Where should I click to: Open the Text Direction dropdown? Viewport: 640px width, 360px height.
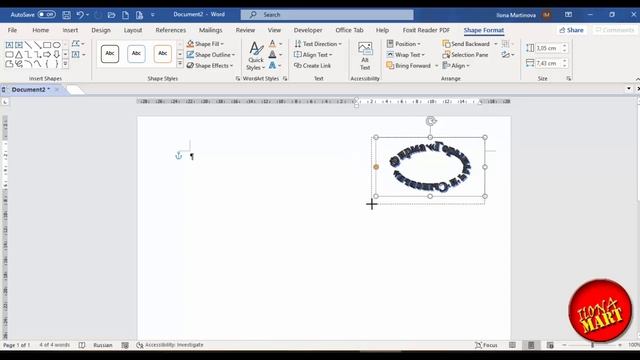point(318,44)
